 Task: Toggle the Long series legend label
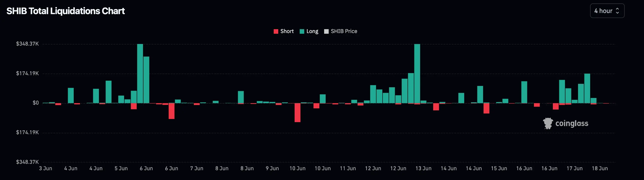pyautogui.click(x=312, y=31)
